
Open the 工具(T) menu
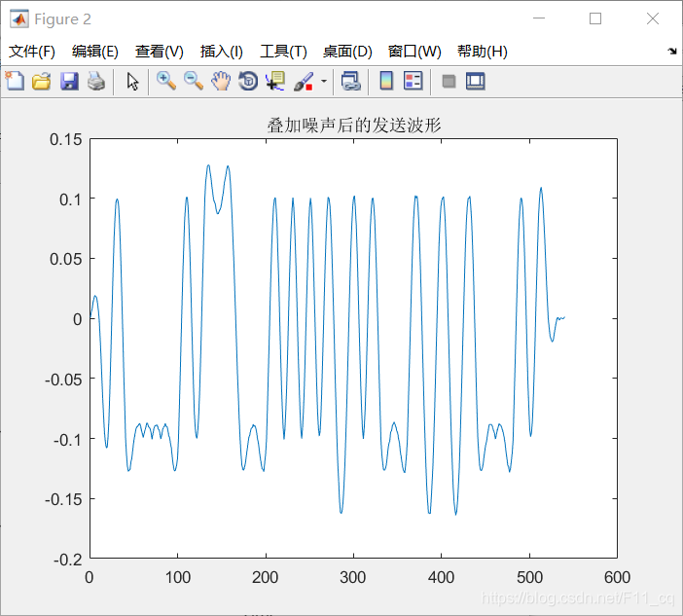(283, 52)
